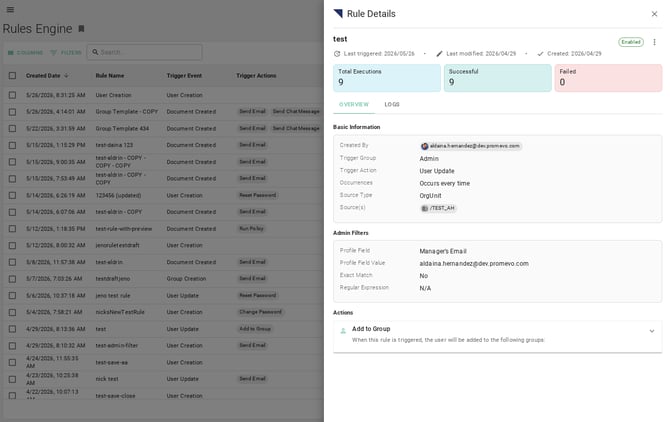Click the Enabled status badge
Image resolution: width=670 pixels, height=422 pixels.
(631, 42)
